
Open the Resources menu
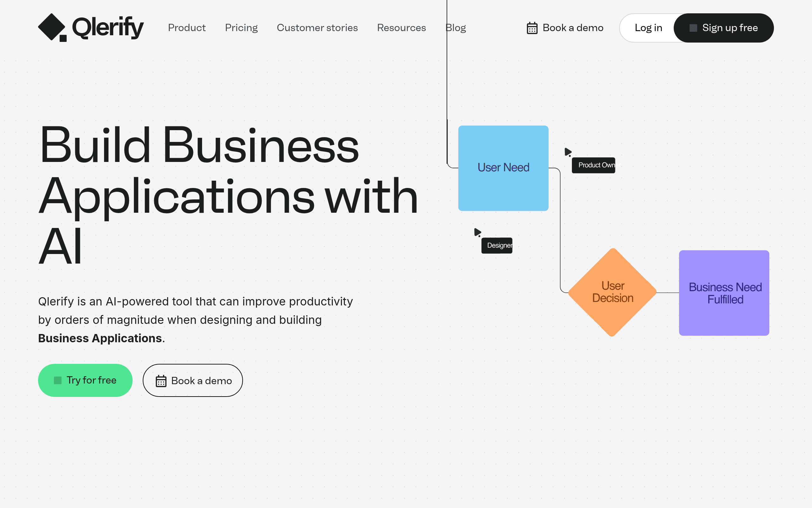401,28
